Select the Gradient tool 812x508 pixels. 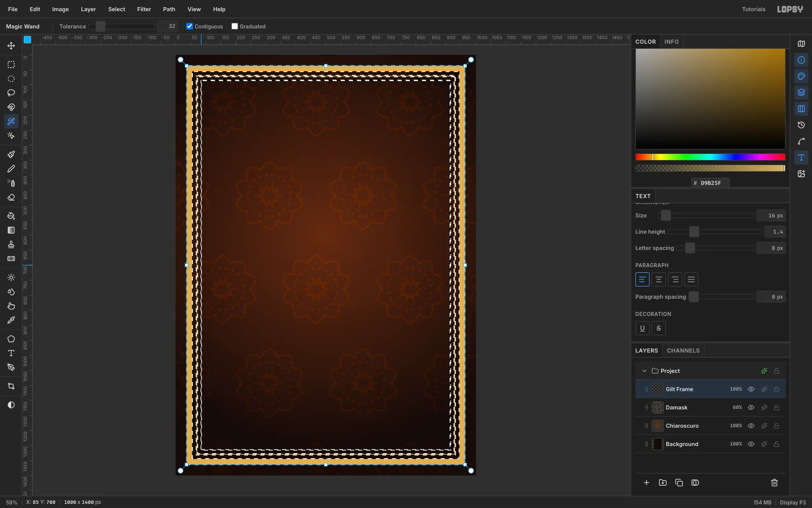click(x=11, y=230)
